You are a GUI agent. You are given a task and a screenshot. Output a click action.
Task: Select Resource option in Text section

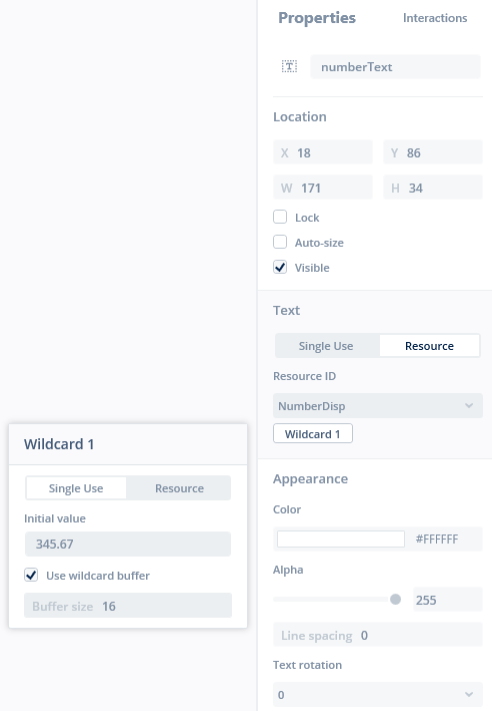[429, 346]
